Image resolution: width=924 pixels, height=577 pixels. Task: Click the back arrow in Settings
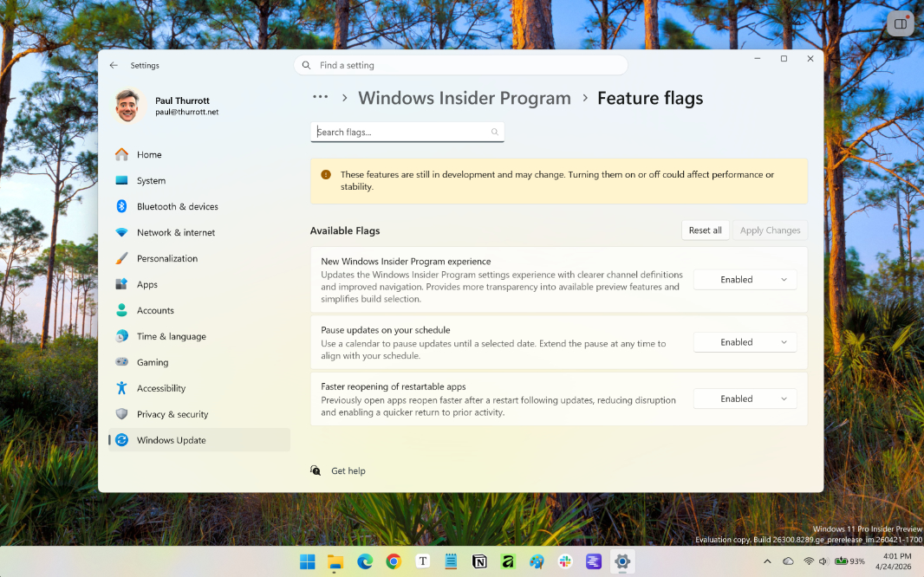114,65
